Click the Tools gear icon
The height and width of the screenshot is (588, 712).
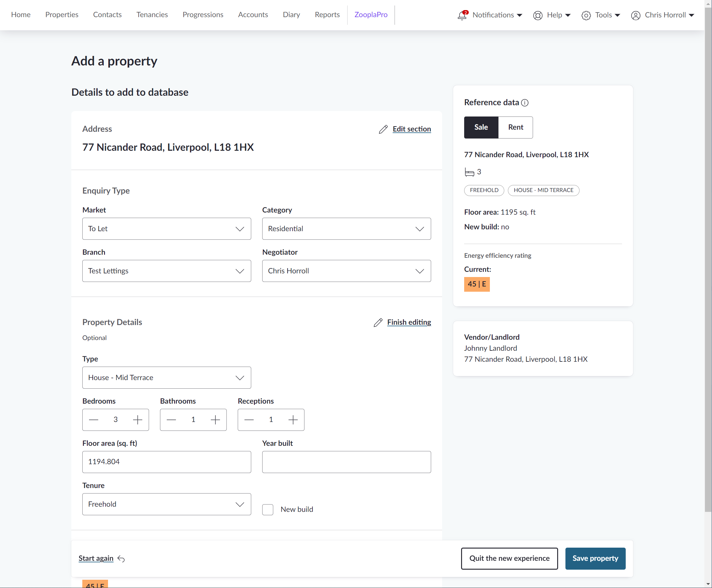586,15
